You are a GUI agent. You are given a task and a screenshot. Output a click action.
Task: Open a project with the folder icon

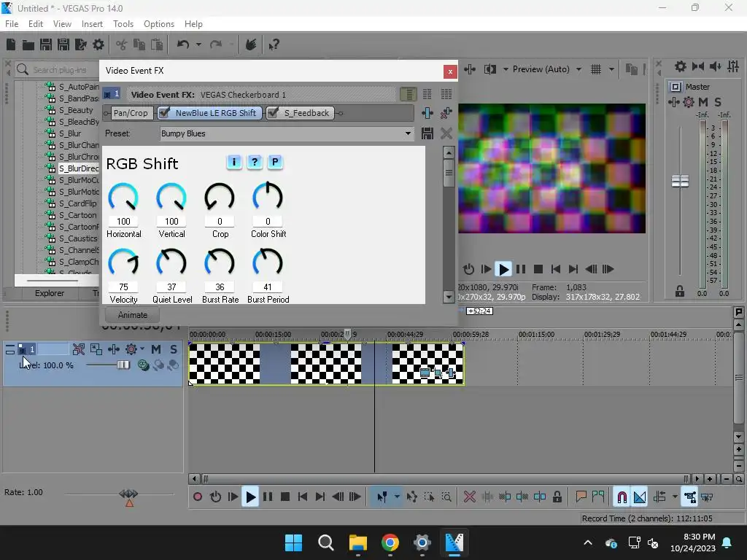coord(28,44)
